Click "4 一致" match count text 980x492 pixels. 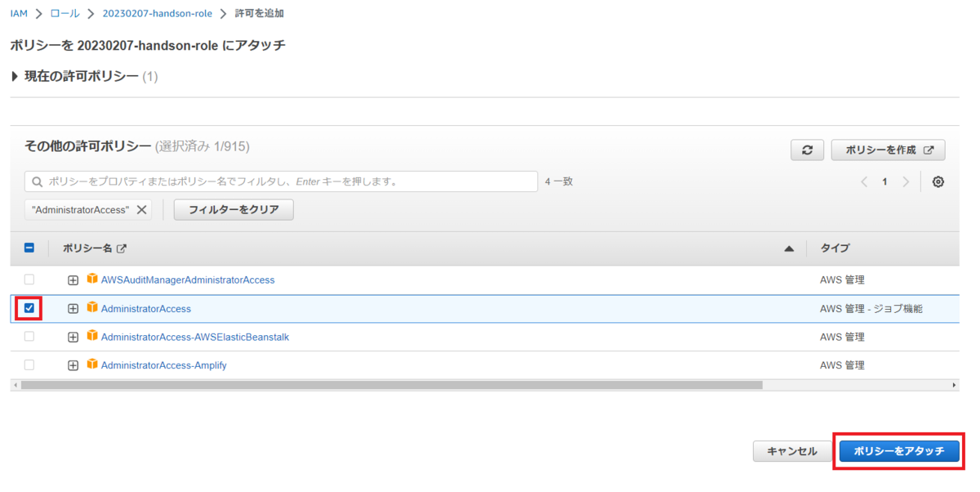tap(559, 181)
